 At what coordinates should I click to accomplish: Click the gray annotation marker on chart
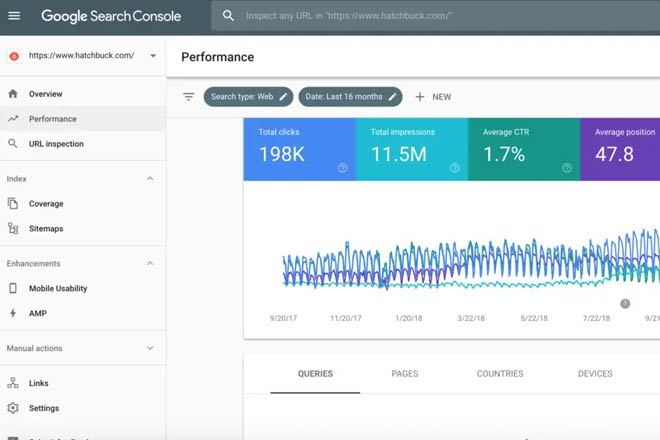(x=625, y=303)
